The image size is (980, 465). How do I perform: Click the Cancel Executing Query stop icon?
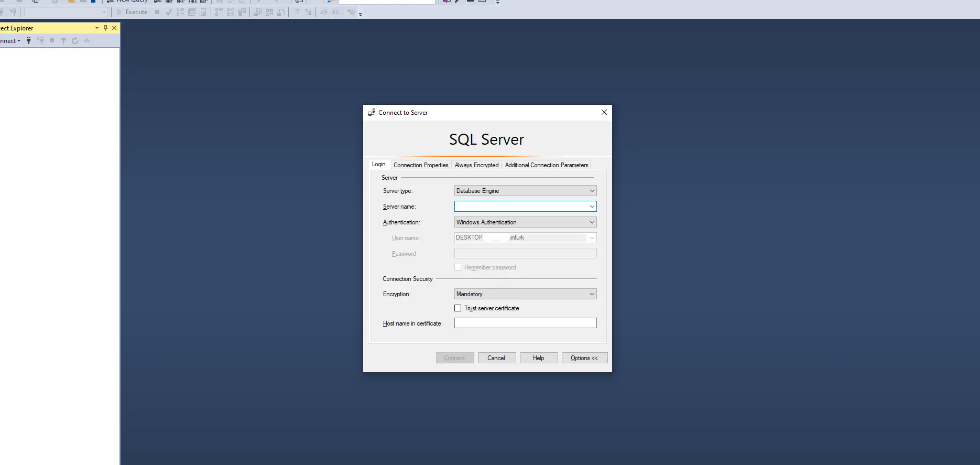[x=157, y=12]
